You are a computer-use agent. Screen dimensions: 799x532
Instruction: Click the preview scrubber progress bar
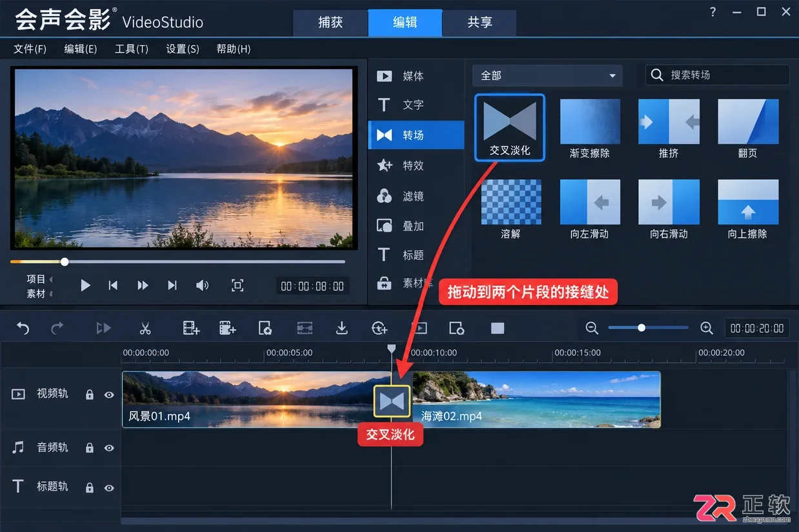tap(178, 262)
